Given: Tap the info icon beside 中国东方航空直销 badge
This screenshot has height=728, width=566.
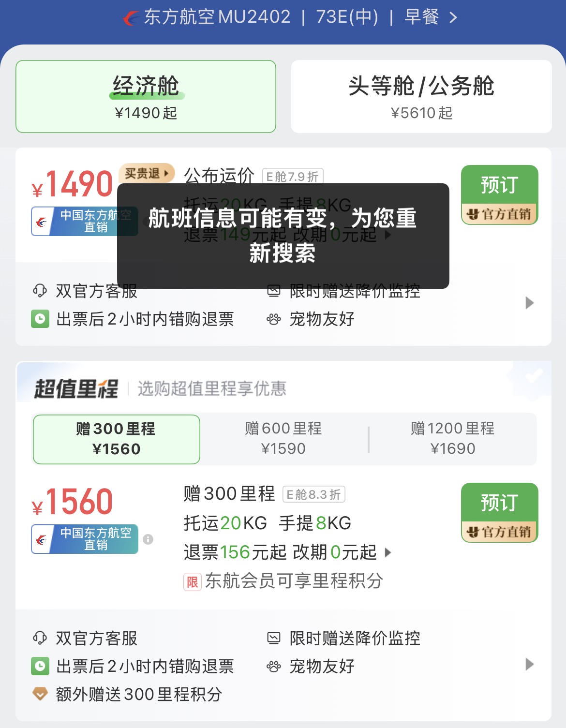Looking at the screenshot, I should 148,539.
